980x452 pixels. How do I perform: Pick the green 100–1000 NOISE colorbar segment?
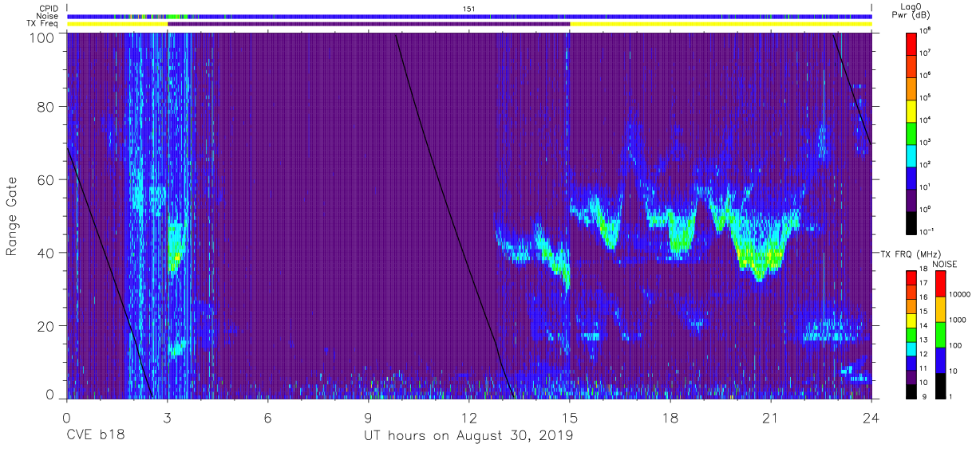point(940,334)
